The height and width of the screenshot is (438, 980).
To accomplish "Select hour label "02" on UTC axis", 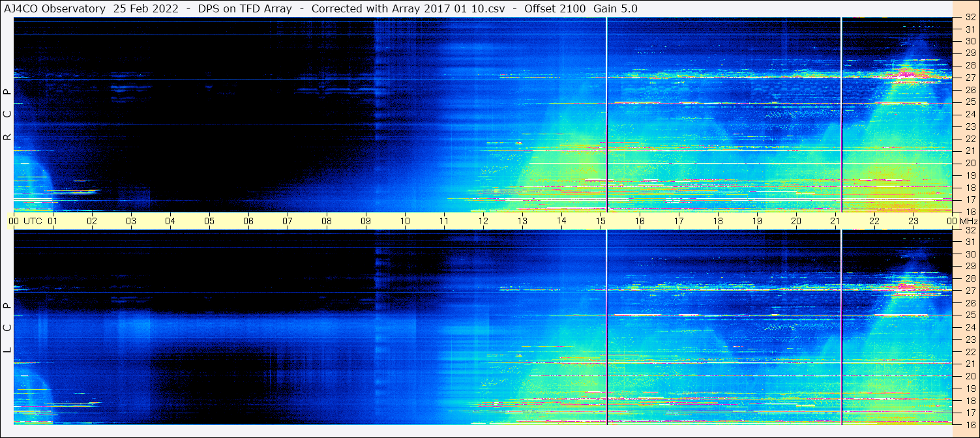I will tap(92, 221).
